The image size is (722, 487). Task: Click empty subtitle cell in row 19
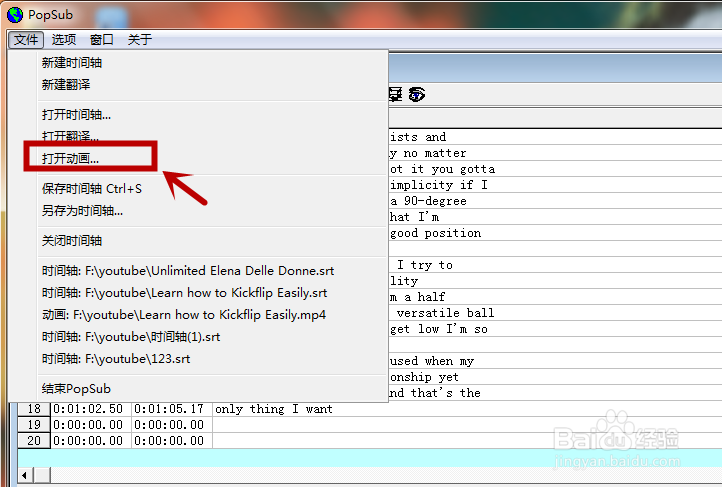[467, 425]
